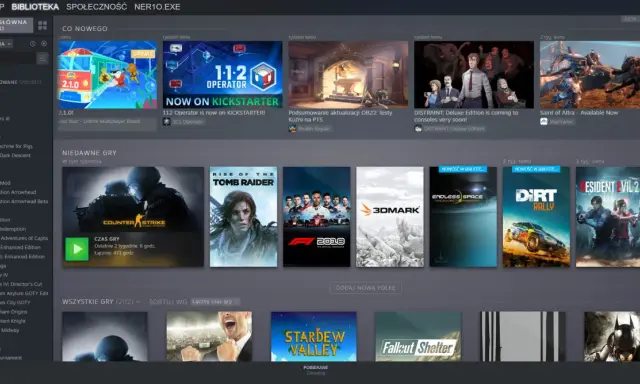Click 'DISTRAINT: Deluxe Edition is coming to consoles' headline
Screen dimensions: 640x384
(x=466, y=116)
